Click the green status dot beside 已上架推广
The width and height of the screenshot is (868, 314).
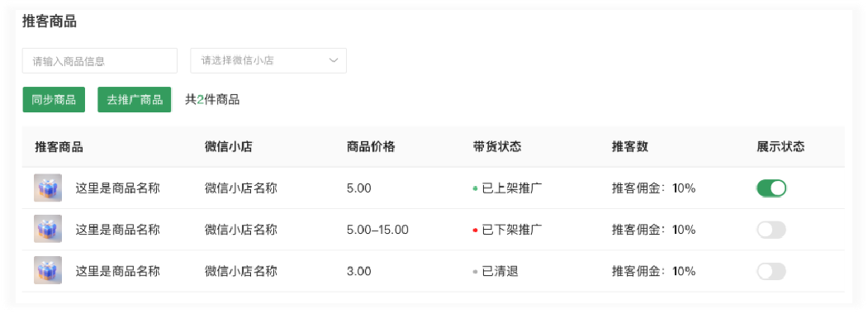point(475,188)
